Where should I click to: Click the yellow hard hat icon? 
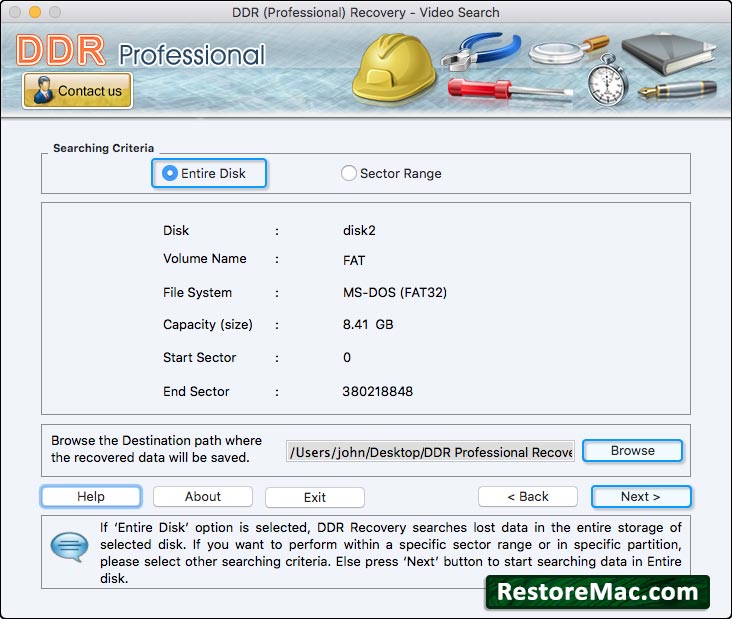pyautogui.click(x=394, y=68)
